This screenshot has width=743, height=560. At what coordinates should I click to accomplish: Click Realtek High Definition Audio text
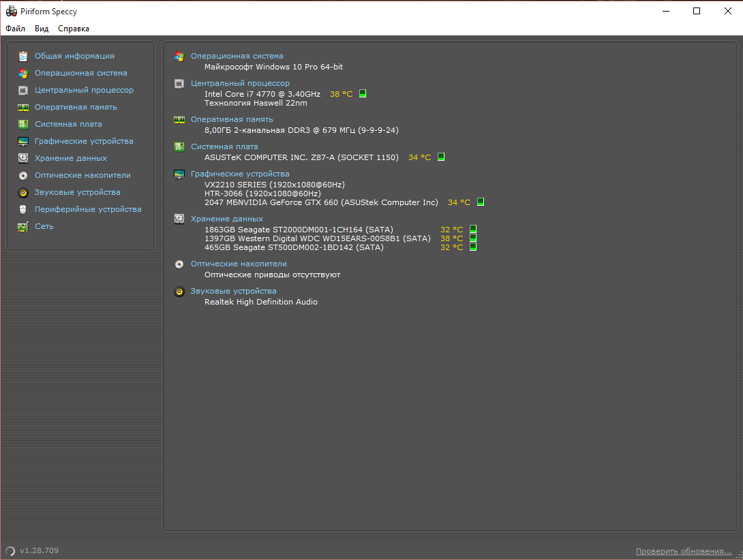(x=260, y=302)
